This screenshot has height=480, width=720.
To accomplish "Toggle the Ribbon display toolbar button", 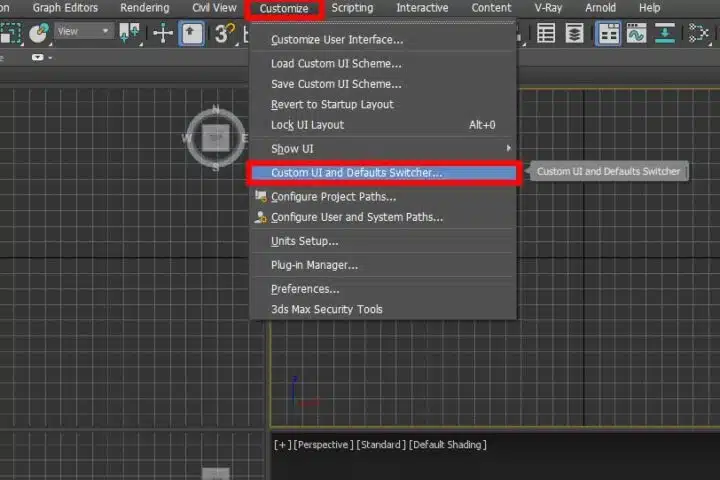I will (x=608, y=34).
